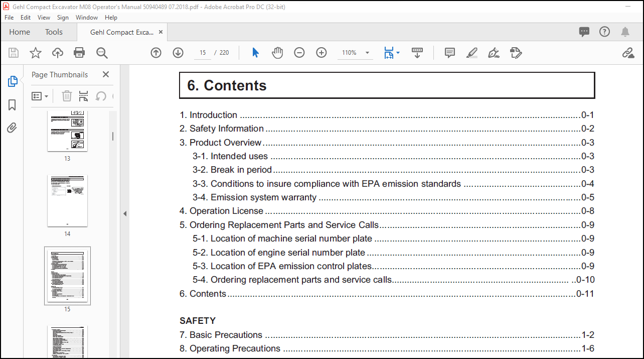This screenshot has width=644, height=359.
Task: Click the fit page width icon
Action: 389,53
